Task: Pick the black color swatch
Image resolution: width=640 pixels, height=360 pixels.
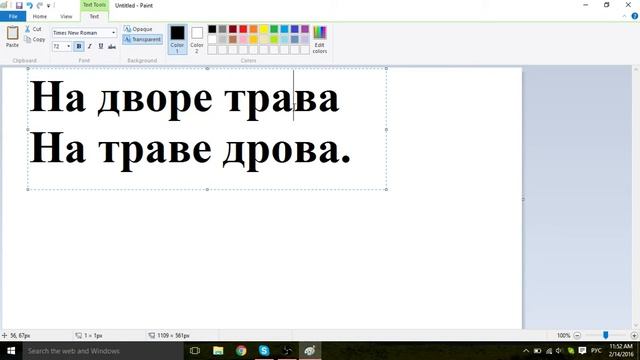Action: click(x=212, y=29)
